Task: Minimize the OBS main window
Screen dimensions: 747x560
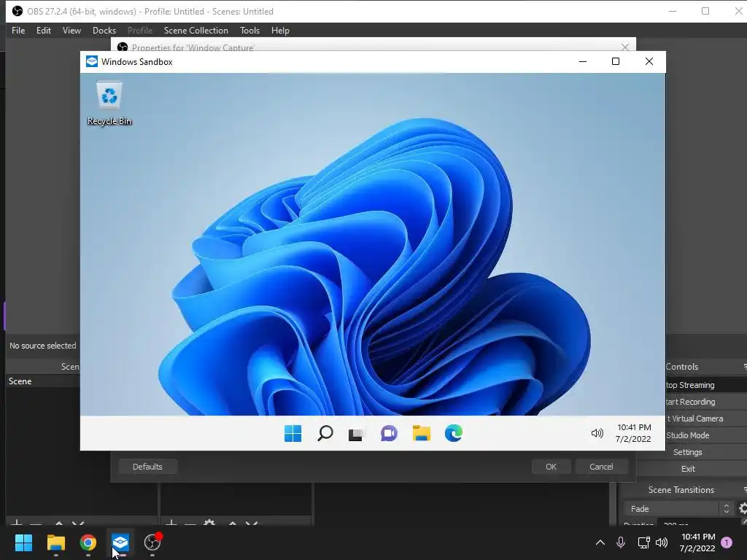Action: point(673,11)
